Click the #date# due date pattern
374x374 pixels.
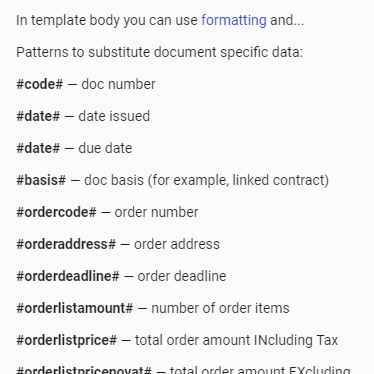[38, 148]
